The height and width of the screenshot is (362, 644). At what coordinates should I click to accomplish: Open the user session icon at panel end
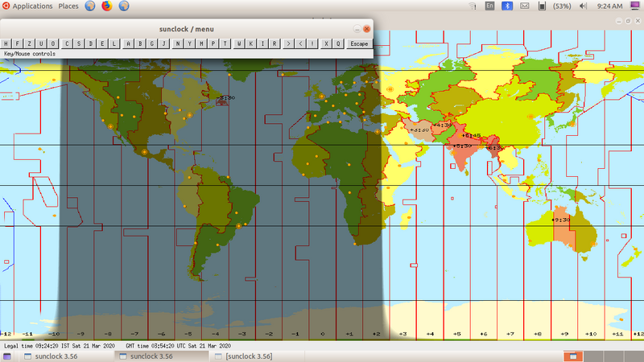coord(635,6)
